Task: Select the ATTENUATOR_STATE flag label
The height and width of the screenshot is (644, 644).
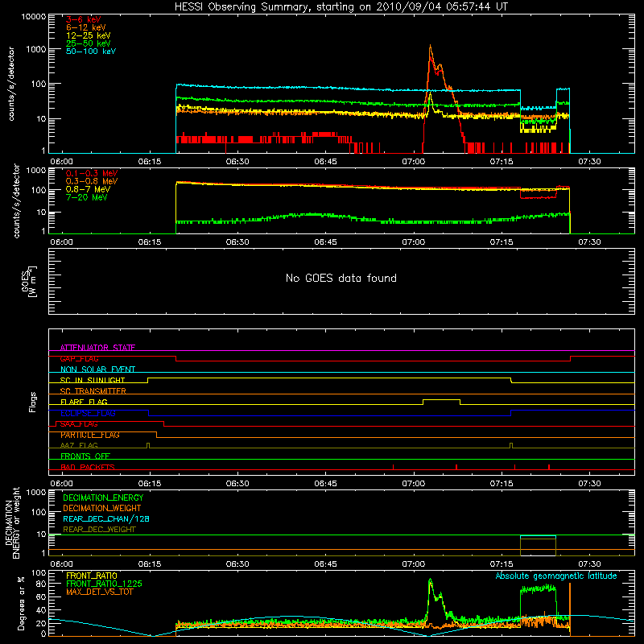Action: (97, 348)
